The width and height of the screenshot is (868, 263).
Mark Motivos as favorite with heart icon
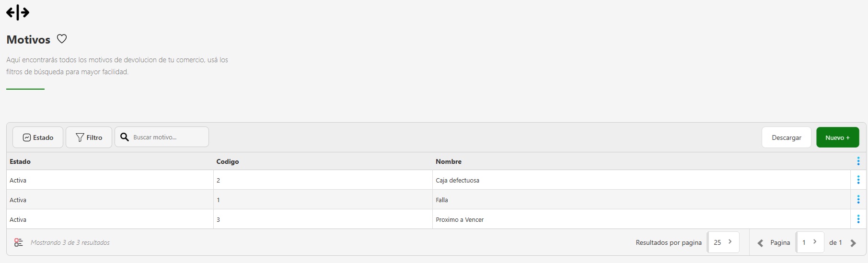point(62,39)
